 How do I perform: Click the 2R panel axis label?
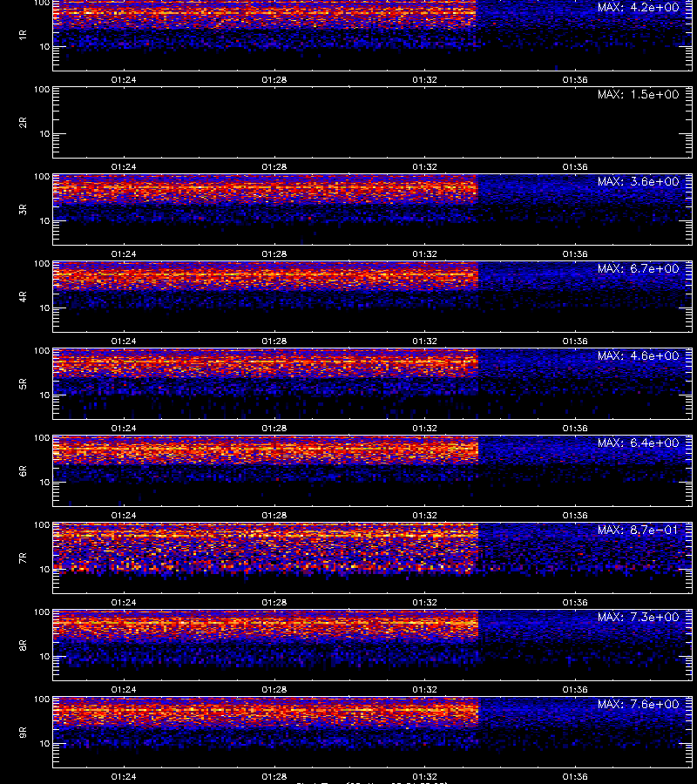pos(23,123)
